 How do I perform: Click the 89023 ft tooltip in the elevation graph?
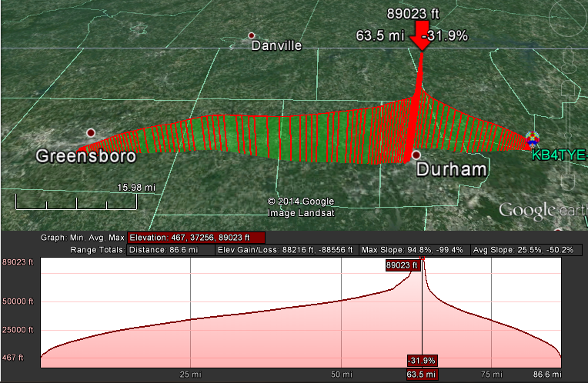click(x=403, y=265)
